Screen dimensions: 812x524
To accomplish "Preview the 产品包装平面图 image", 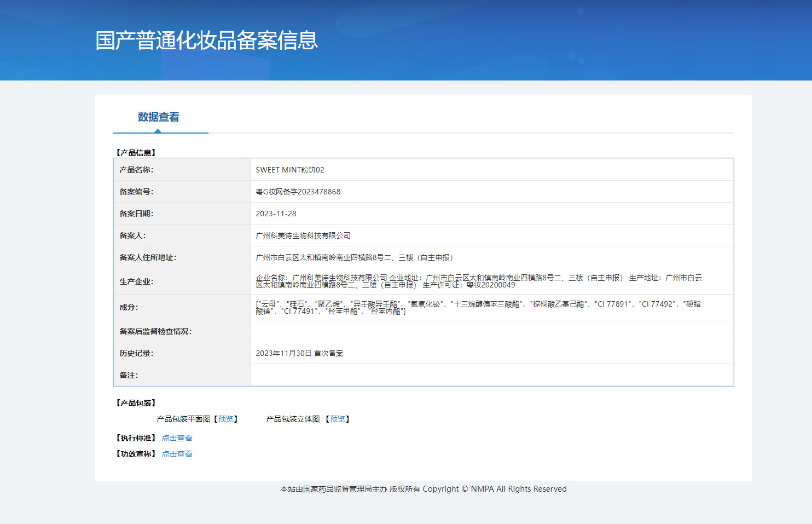I will point(226,419).
